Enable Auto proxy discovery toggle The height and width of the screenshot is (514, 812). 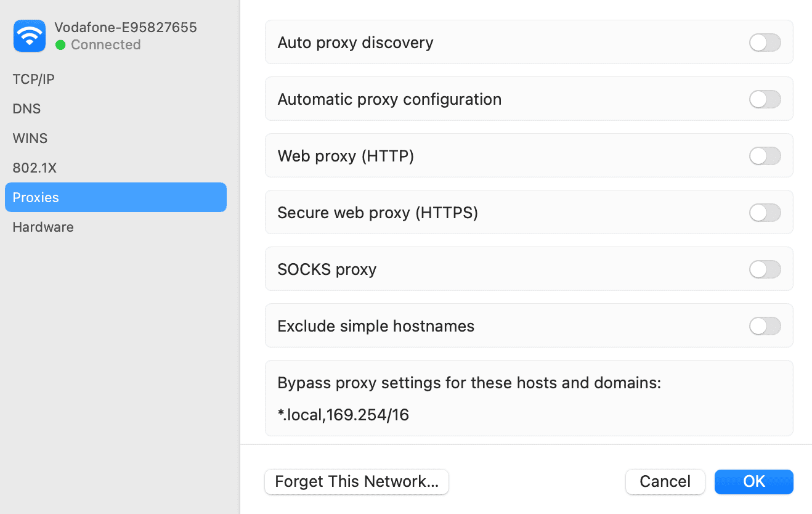pyautogui.click(x=765, y=43)
